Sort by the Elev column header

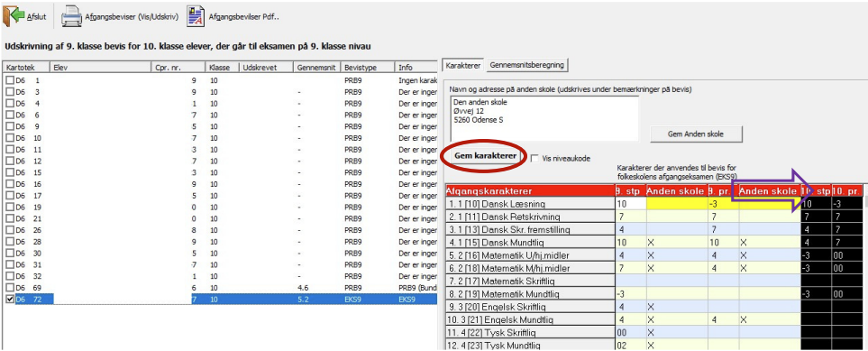(x=100, y=68)
